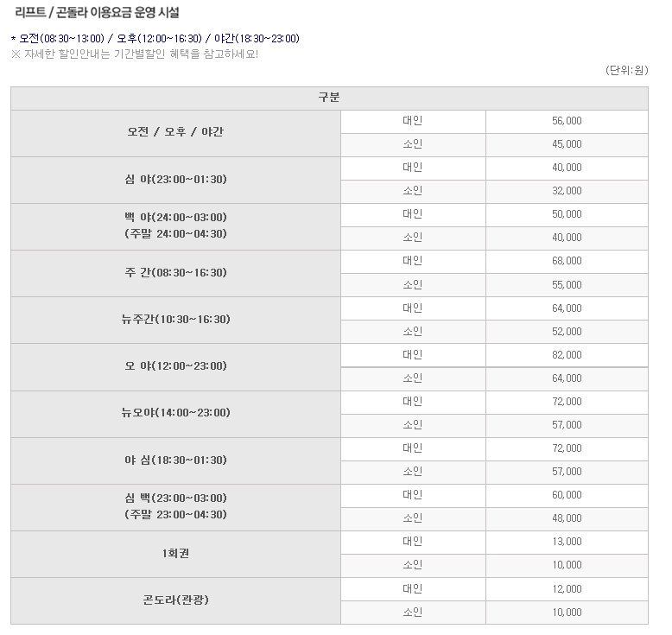672x635 pixels.
Task: Click the 13,000 price for 1회권 대인
Action: tap(567, 542)
